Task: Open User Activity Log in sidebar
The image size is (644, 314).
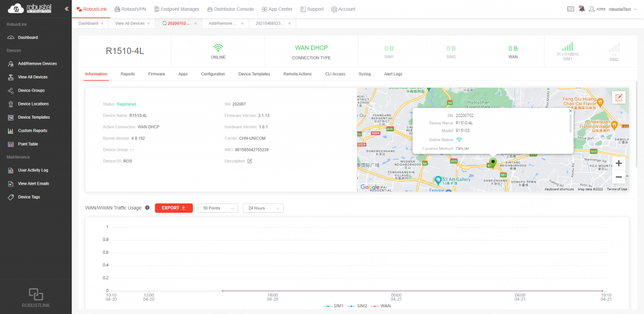Action: point(33,170)
